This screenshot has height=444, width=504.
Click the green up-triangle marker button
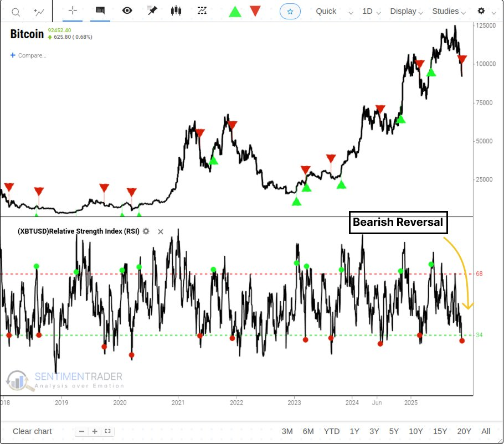(235, 11)
